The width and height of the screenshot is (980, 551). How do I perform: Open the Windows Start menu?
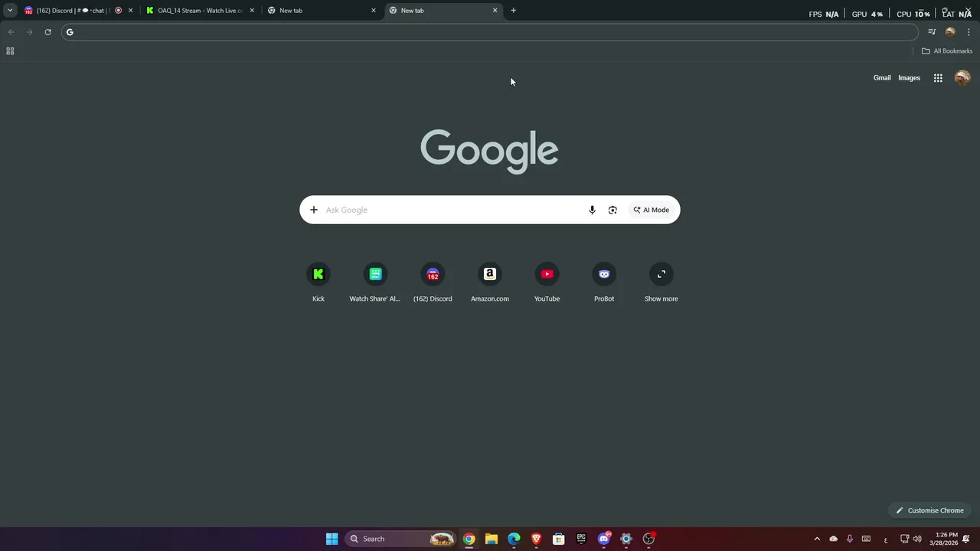(332, 539)
